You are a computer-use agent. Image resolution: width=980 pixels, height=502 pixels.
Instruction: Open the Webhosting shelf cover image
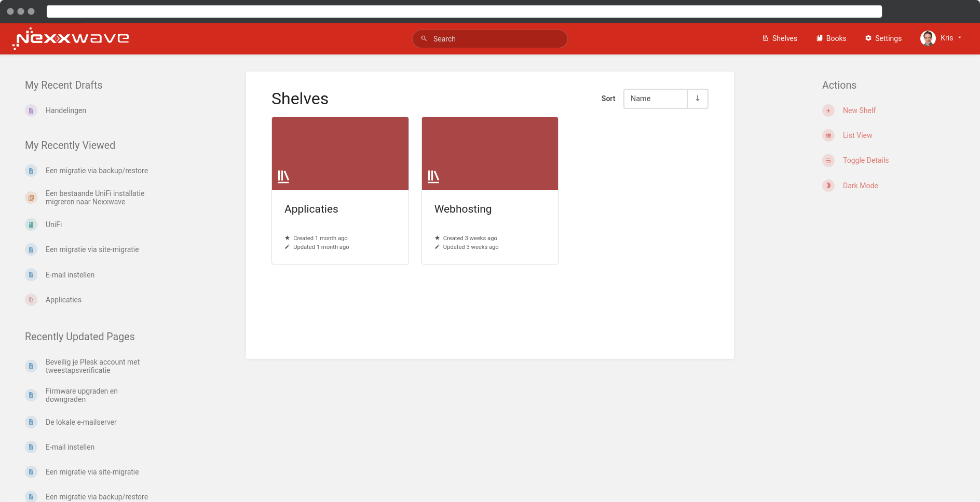pyautogui.click(x=490, y=154)
